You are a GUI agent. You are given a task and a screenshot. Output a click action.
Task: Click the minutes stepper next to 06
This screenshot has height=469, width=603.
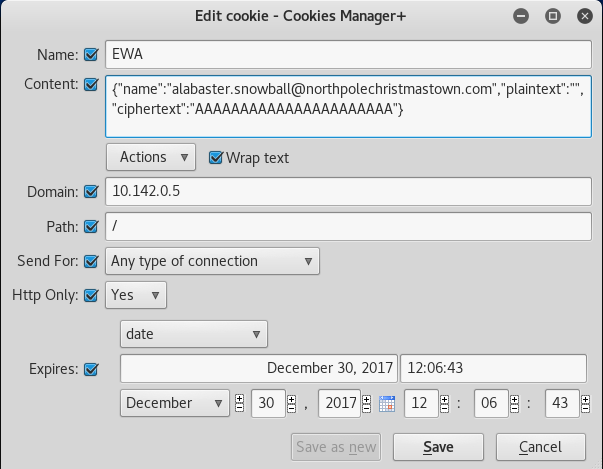coord(515,404)
